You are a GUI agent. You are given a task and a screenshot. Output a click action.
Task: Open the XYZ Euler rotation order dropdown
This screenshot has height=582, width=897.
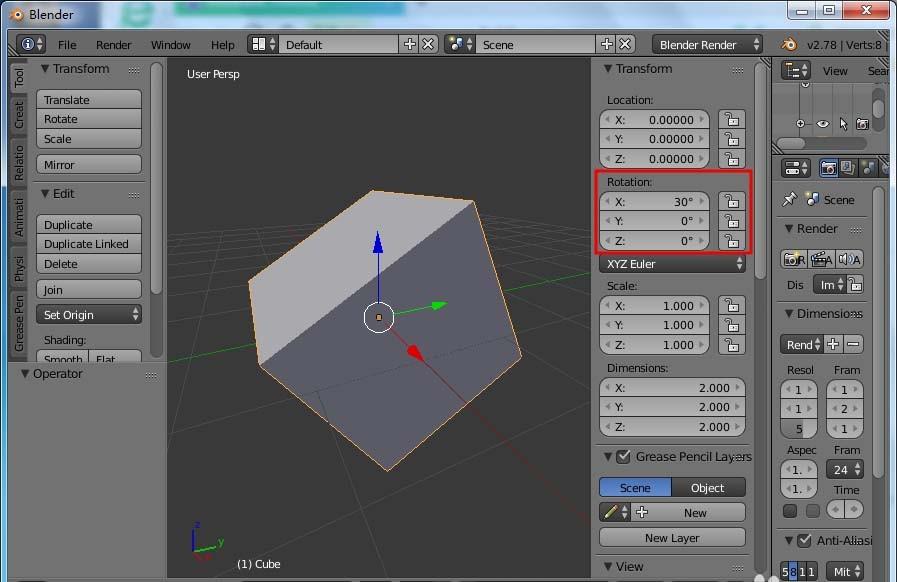pos(671,263)
